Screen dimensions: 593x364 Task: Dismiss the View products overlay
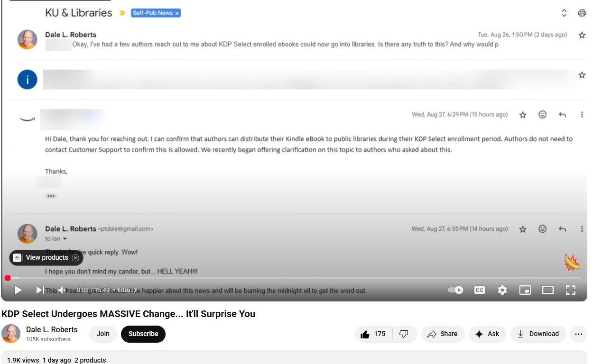(75, 258)
